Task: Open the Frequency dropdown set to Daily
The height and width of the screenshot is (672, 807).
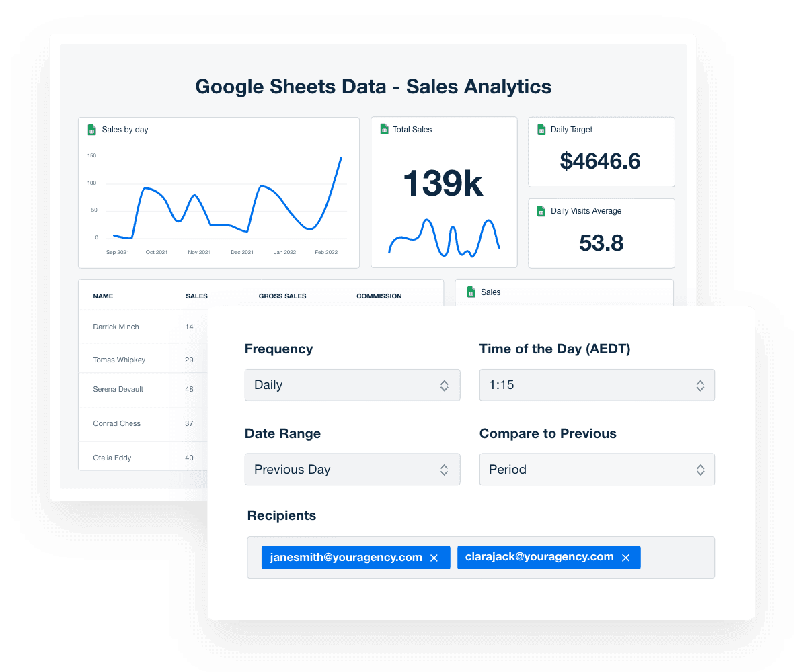Action: tap(352, 385)
